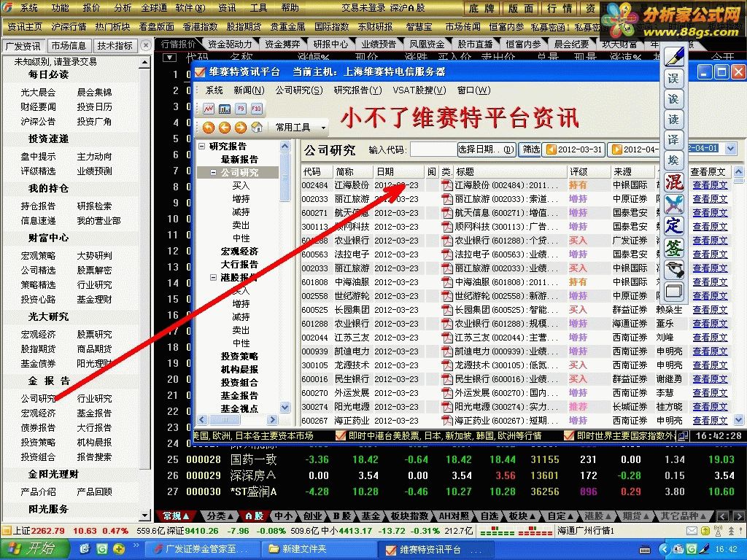This screenshot has height=560, width=747.
Task: Open the 常用工具 dropdown arrow
Action: coord(323,128)
